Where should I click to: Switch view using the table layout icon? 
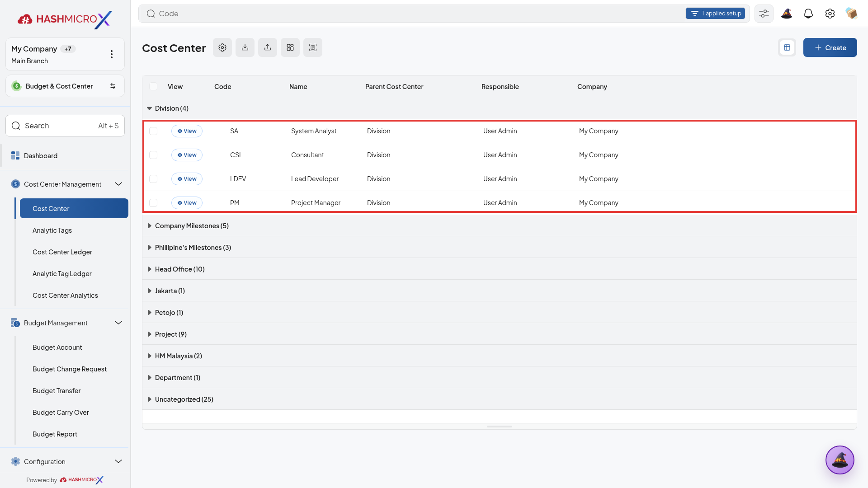pyautogui.click(x=787, y=47)
